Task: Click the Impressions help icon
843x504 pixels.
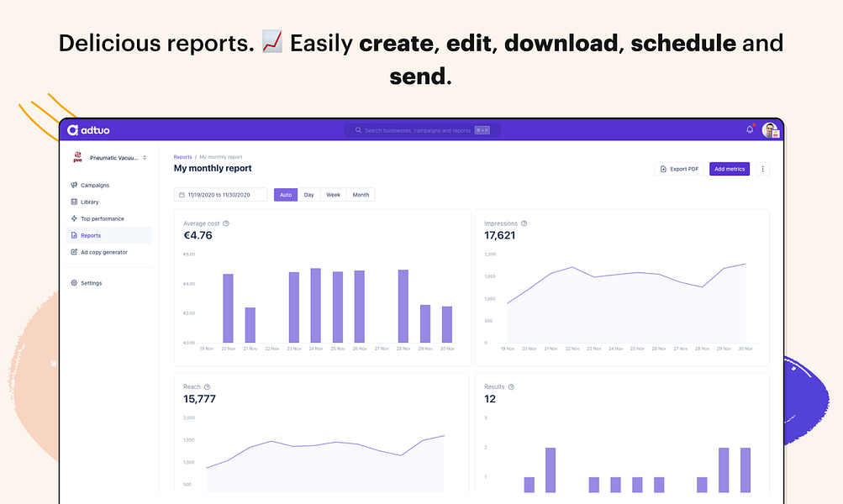Action: [x=524, y=223]
